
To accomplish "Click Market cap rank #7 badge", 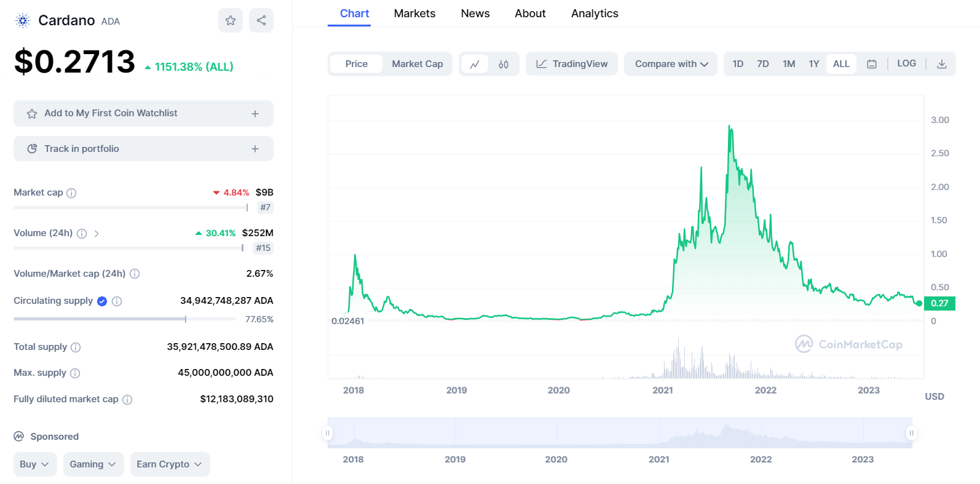I will (265, 207).
